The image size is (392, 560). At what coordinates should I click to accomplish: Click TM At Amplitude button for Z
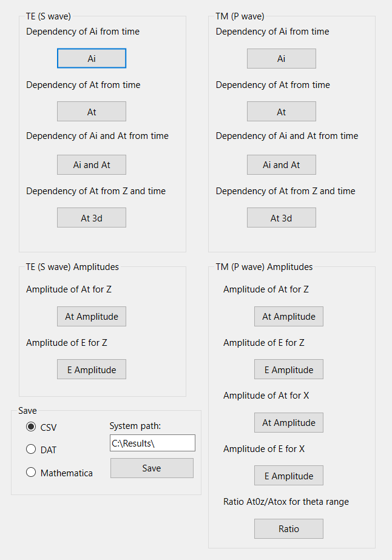pos(289,317)
